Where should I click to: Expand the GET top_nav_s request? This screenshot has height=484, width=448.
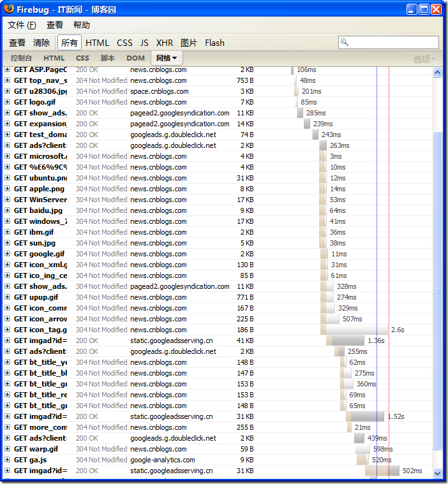[7, 80]
